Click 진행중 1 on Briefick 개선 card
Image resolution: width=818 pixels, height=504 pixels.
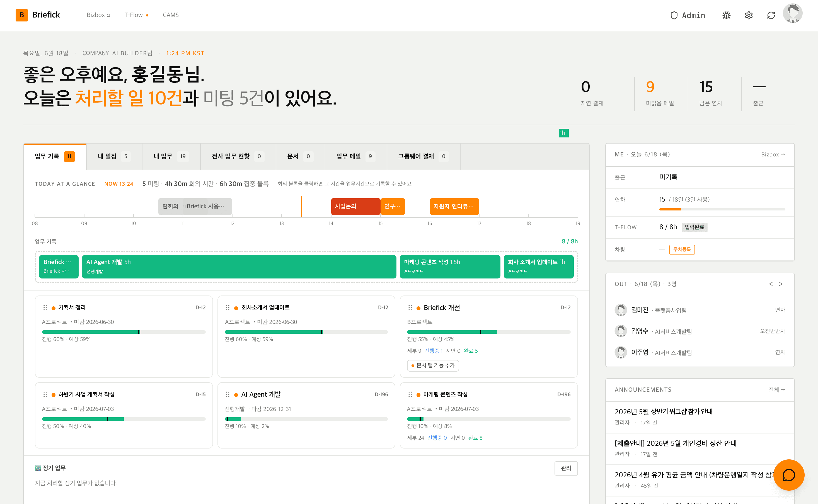(x=434, y=351)
